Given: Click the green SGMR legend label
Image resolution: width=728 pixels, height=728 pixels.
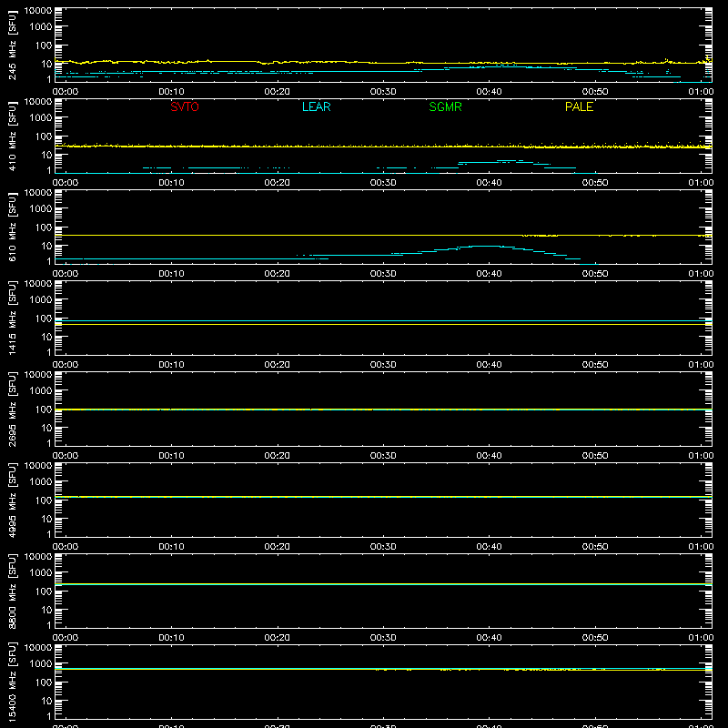Looking at the screenshot, I should point(445,106).
